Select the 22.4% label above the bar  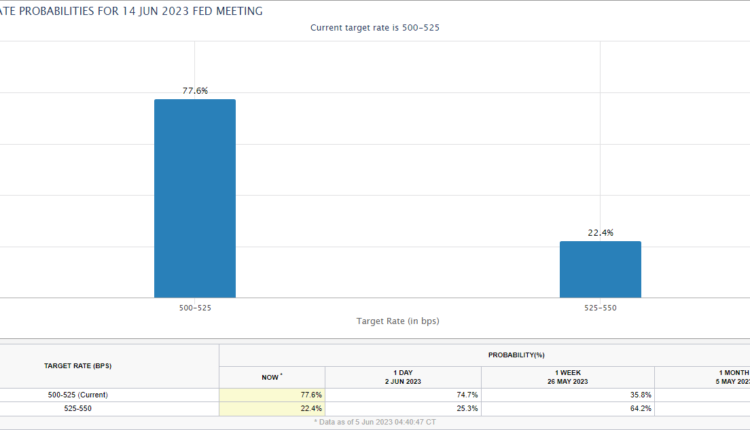[600, 232]
